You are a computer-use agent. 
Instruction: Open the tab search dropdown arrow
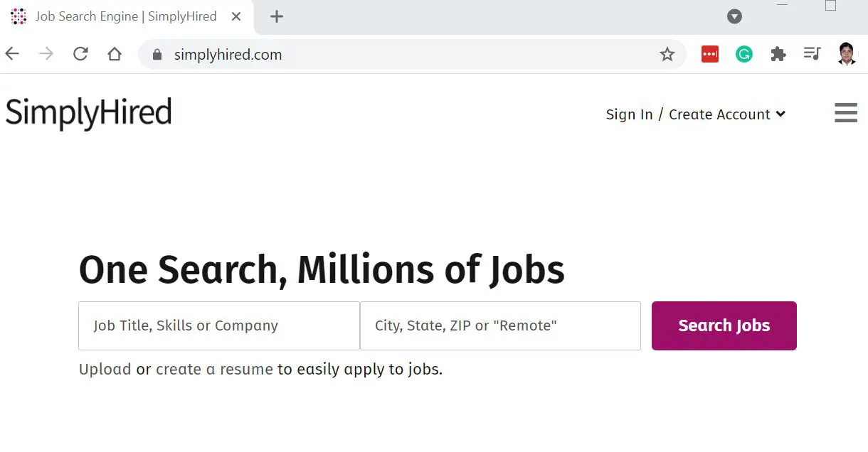click(734, 16)
